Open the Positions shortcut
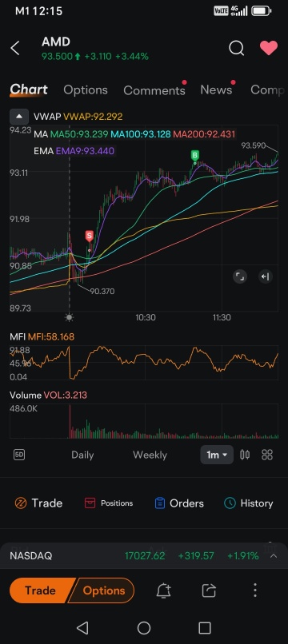The height and width of the screenshot is (644, 288). point(109,503)
